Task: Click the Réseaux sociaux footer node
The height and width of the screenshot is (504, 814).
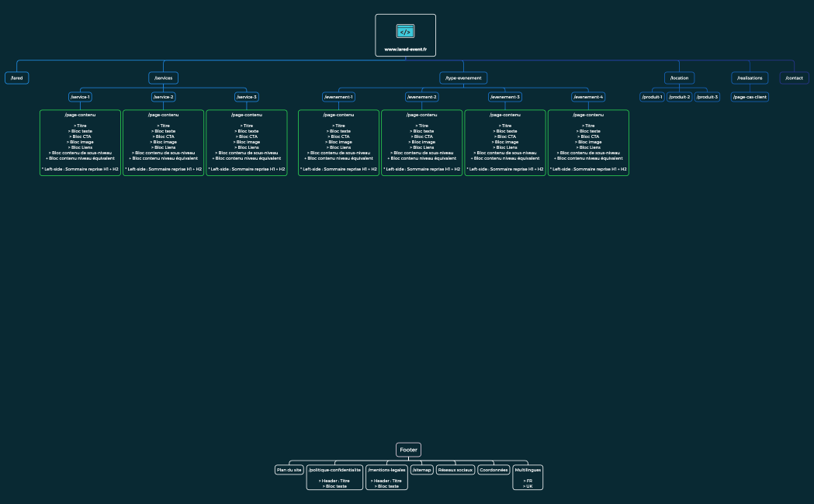Action: [455, 469]
